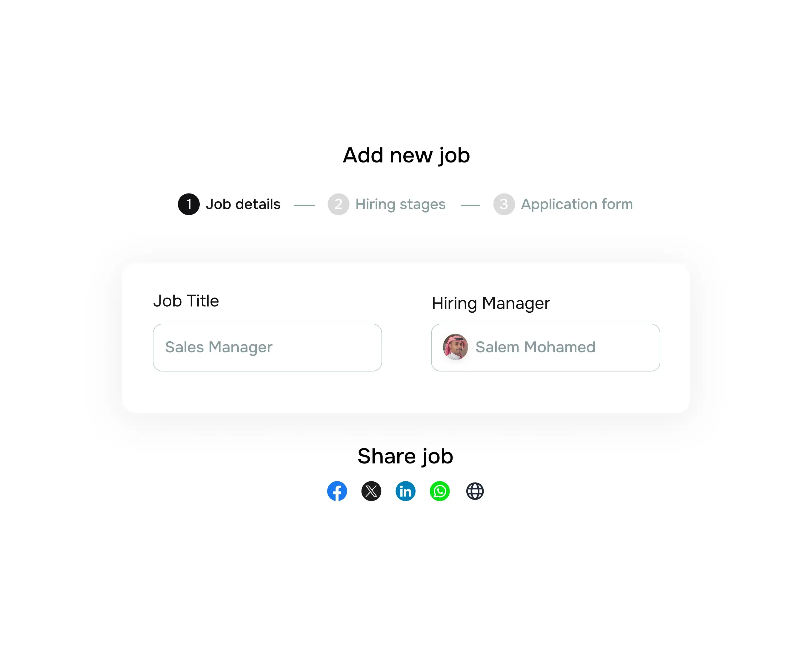This screenshot has height=645, width=812.
Task: Select the Job details step
Action: [x=243, y=204]
